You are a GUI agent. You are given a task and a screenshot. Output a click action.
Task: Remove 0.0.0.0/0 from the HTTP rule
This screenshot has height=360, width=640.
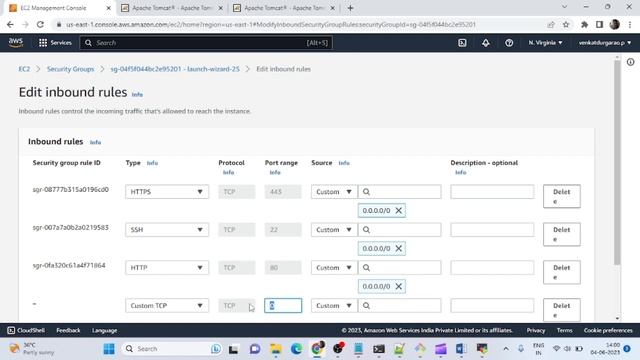pos(399,287)
